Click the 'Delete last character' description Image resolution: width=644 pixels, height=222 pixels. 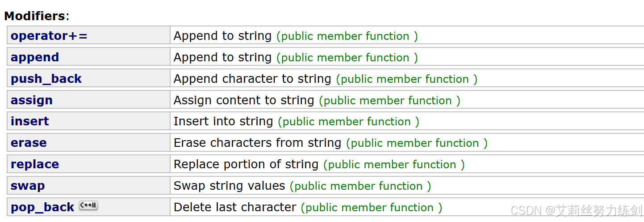(235, 207)
